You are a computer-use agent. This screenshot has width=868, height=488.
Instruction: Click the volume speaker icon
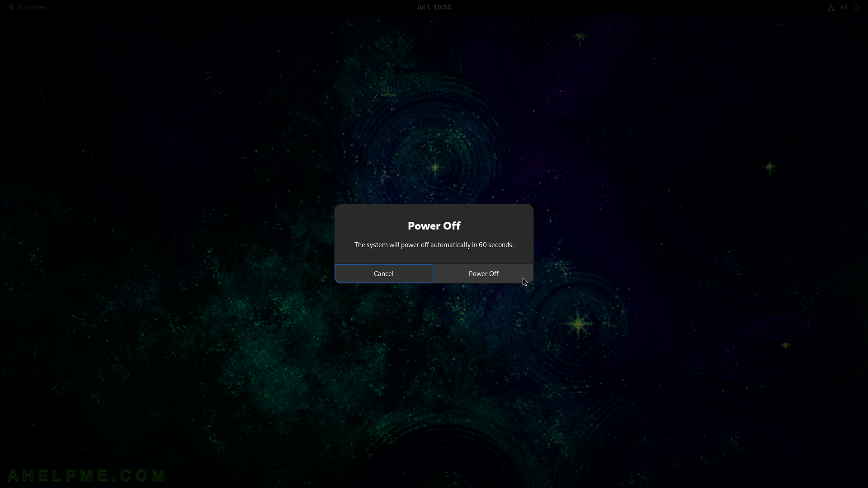click(x=844, y=7)
